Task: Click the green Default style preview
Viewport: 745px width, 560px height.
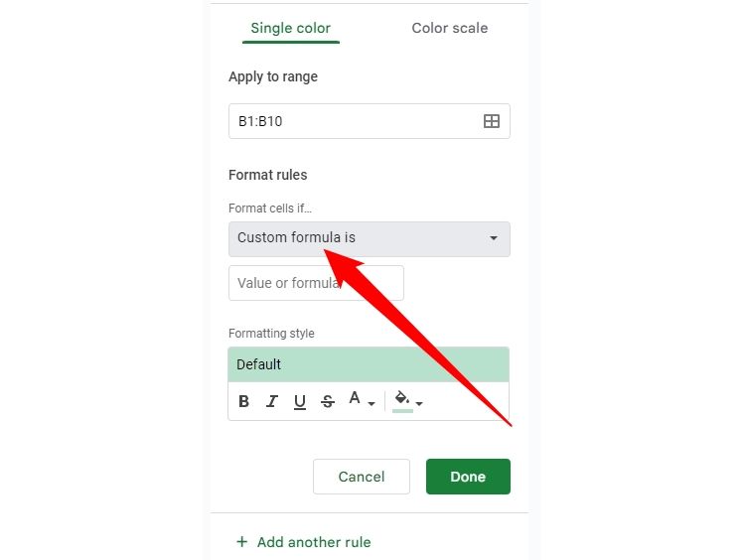Action: [x=369, y=364]
